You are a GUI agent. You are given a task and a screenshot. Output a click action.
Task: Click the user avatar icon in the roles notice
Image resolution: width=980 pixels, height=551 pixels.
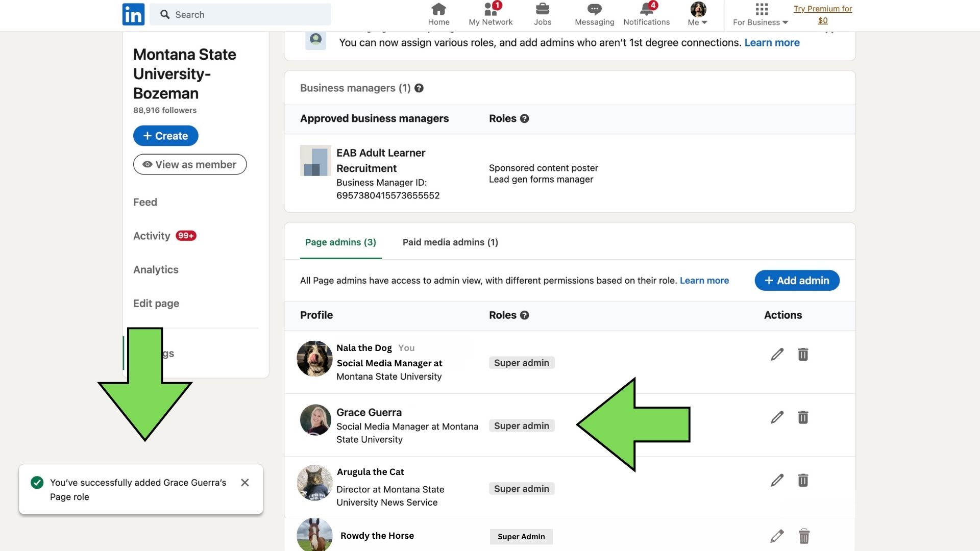(x=315, y=39)
